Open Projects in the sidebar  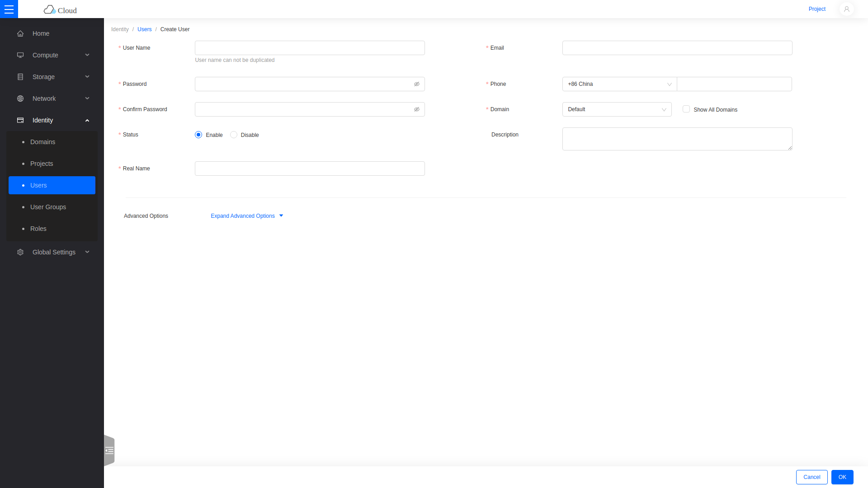(52, 164)
